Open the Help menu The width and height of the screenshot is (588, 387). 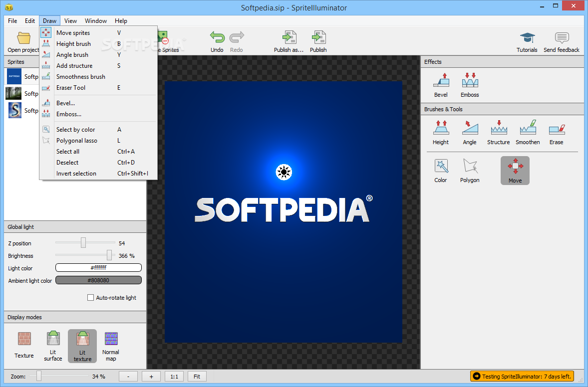[x=121, y=20]
